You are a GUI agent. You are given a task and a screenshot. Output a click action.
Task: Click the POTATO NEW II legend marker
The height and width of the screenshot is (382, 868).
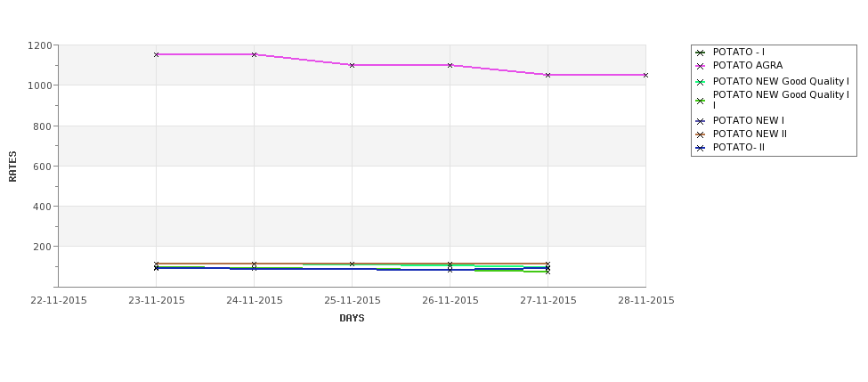point(701,134)
